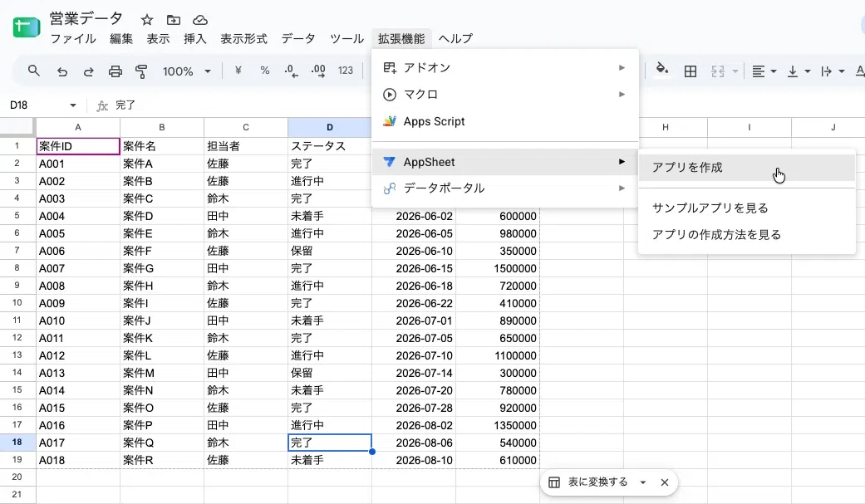The height and width of the screenshot is (504, 865).
Task: Decrease decimal places
Action: [292, 71]
